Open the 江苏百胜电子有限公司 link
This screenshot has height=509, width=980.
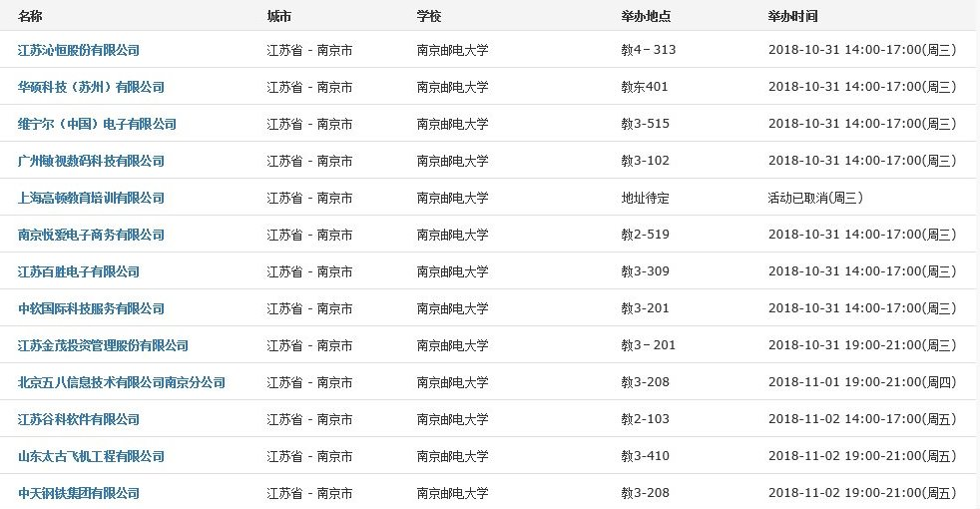(x=79, y=271)
